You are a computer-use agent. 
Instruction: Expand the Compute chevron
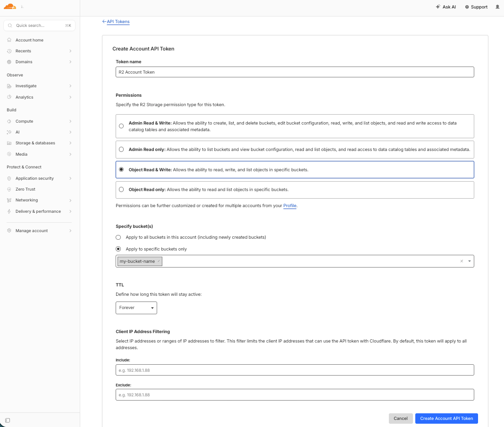(x=70, y=121)
